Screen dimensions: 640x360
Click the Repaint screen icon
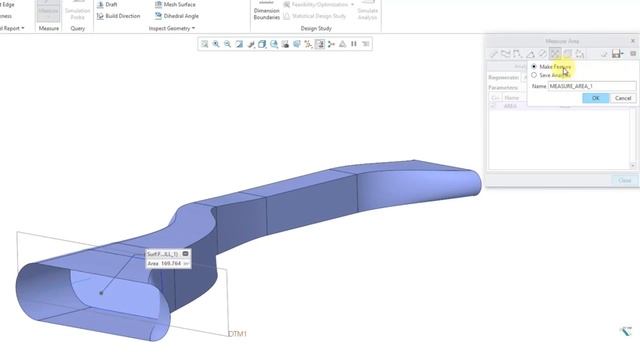click(239, 44)
